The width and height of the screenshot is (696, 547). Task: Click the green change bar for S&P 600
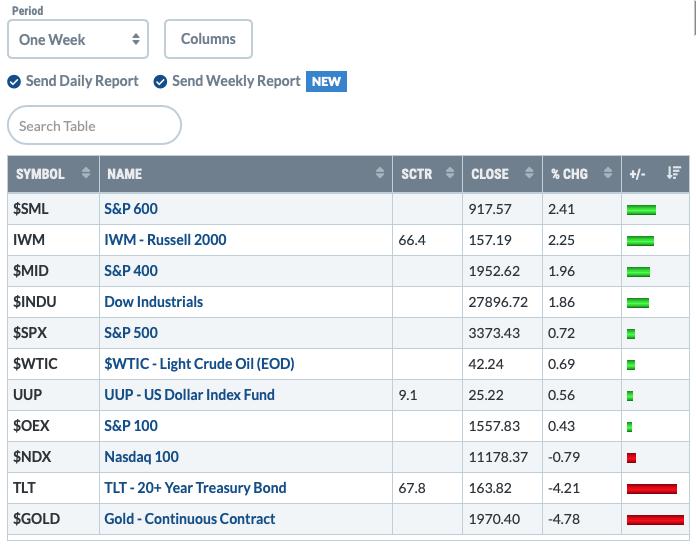pyautogui.click(x=641, y=210)
